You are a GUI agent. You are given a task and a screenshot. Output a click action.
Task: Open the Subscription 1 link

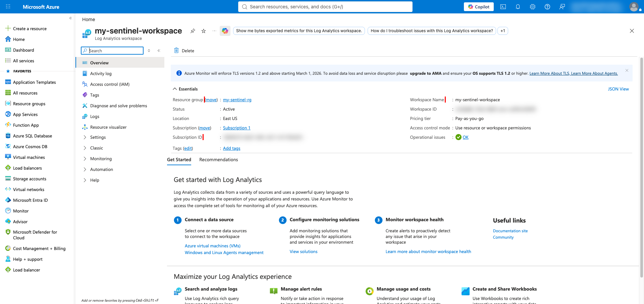(x=236, y=128)
